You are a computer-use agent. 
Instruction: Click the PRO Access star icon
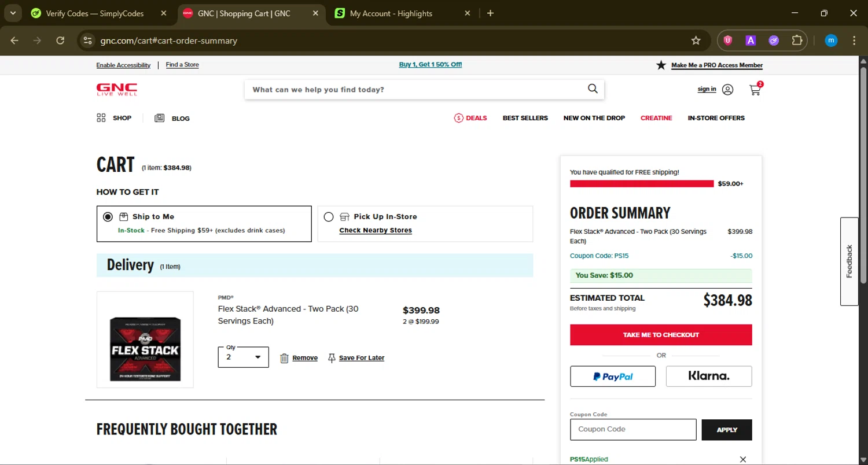661,65
